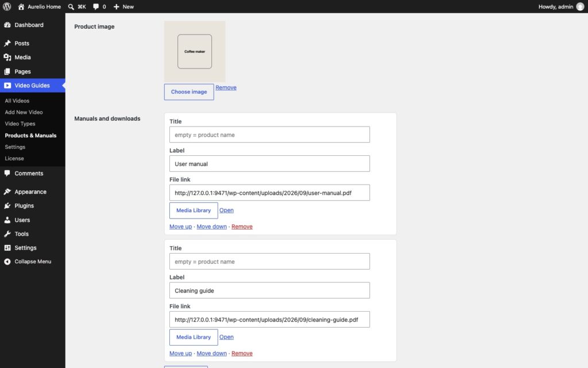Open Media Library for User manual file
Screen dimensions: 588x368
point(194,210)
